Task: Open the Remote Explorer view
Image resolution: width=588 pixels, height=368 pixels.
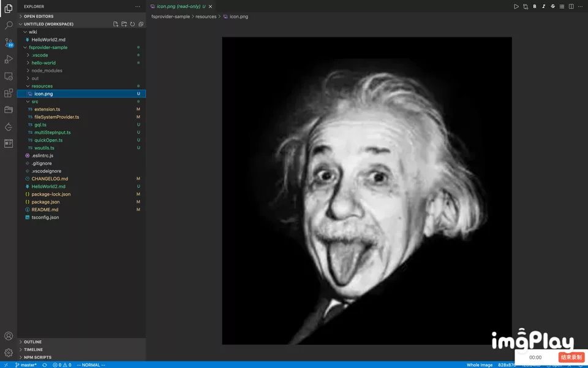Action: pos(8,76)
